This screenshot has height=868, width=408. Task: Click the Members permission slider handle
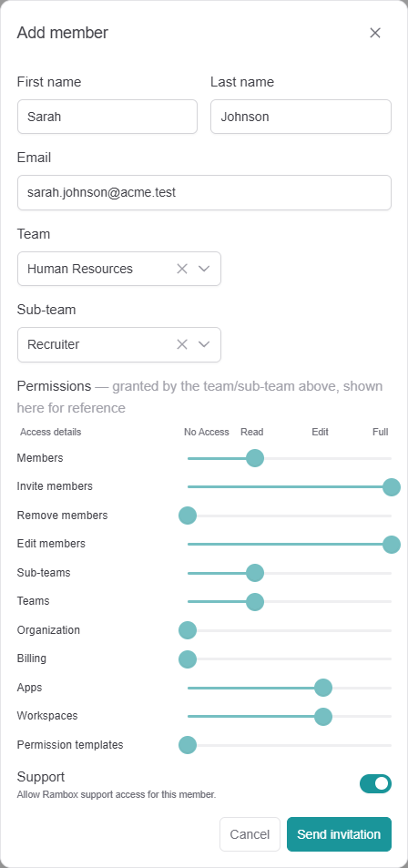pyautogui.click(x=255, y=458)
